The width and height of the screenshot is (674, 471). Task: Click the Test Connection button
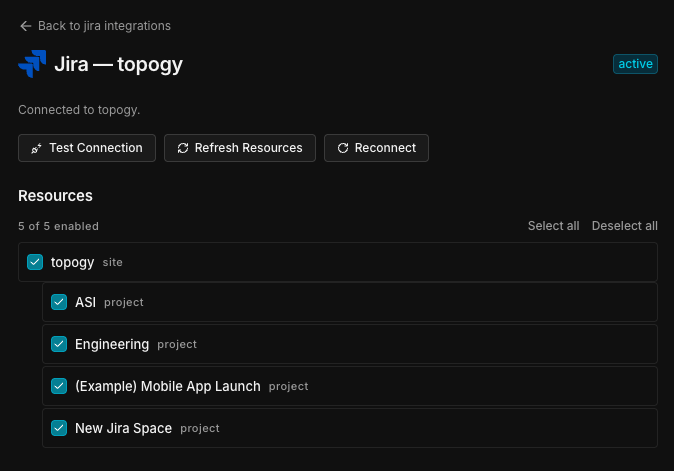pyautogui.click(x=87, y=148)
